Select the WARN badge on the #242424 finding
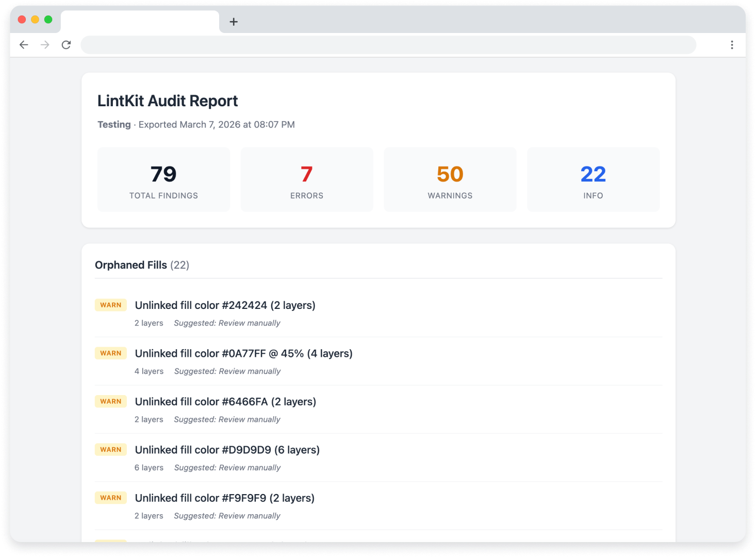 tap(110, 305)
